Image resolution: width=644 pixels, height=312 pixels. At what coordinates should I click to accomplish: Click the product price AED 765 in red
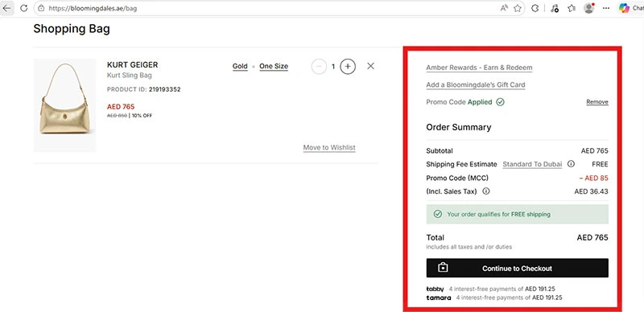(121, 107)
